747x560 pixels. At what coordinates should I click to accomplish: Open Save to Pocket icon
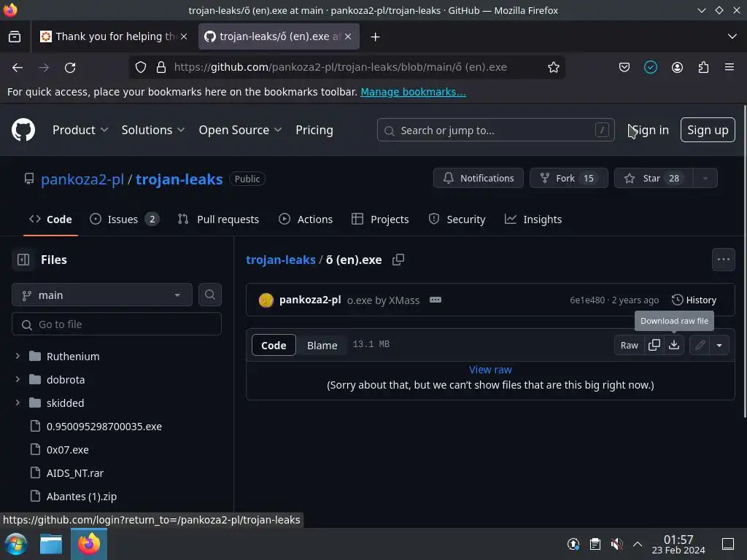coord(624,67)
